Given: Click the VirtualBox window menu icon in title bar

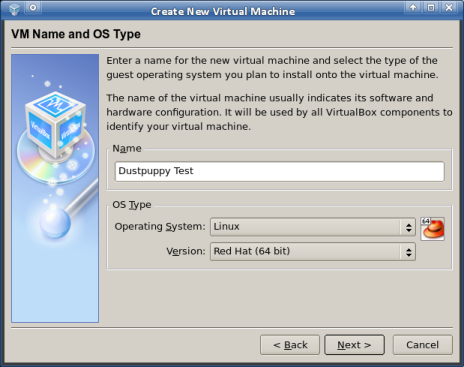Looking at the screenshot, I should [14, 9].
